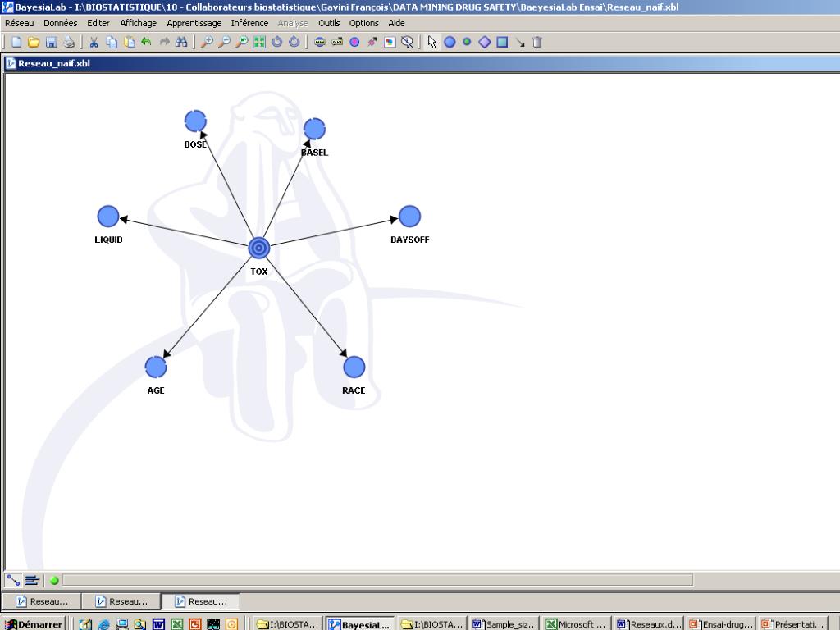Zoom out with the minus magnifier
The width and height of the screenshot is (840, 630).
click(224, 42)
